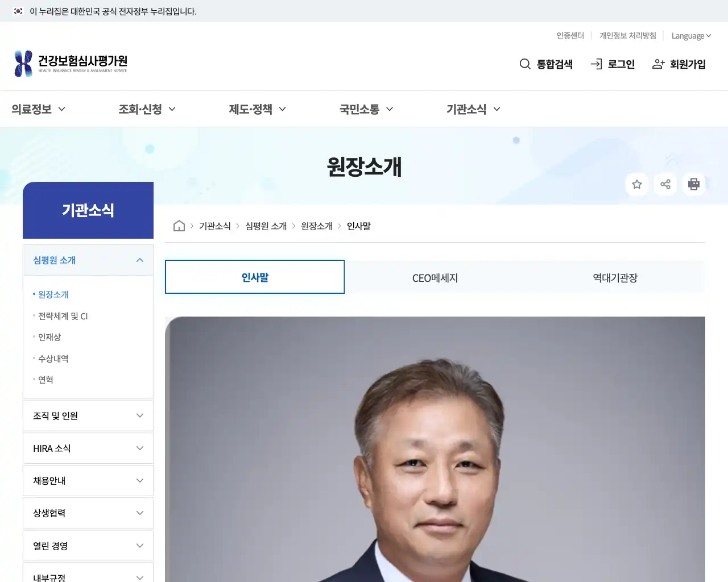
Task: Expand the HIRA 소식 sidebar section
Action: point(88,448)
